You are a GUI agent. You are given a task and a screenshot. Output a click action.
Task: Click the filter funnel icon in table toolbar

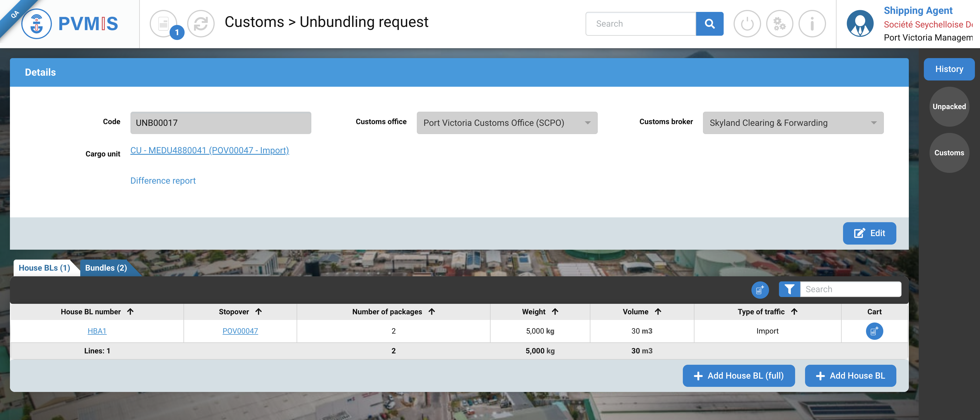789,289
